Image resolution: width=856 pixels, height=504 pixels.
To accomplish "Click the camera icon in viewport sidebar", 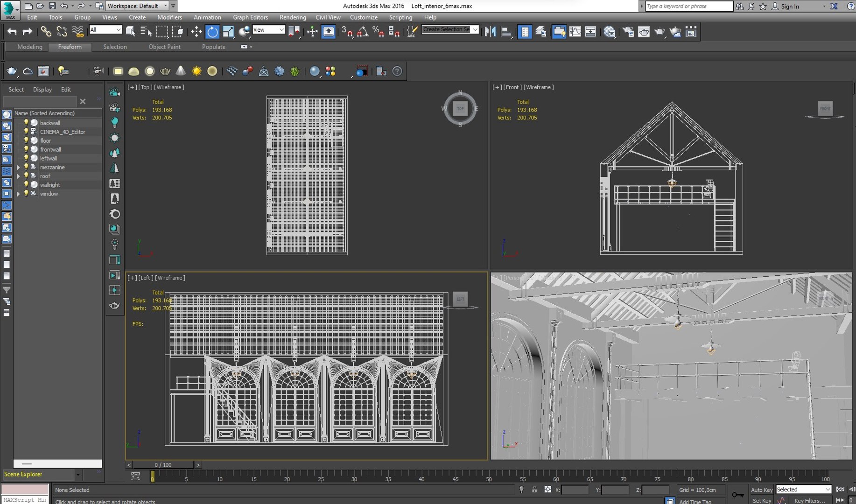I will tap(114, 92).
